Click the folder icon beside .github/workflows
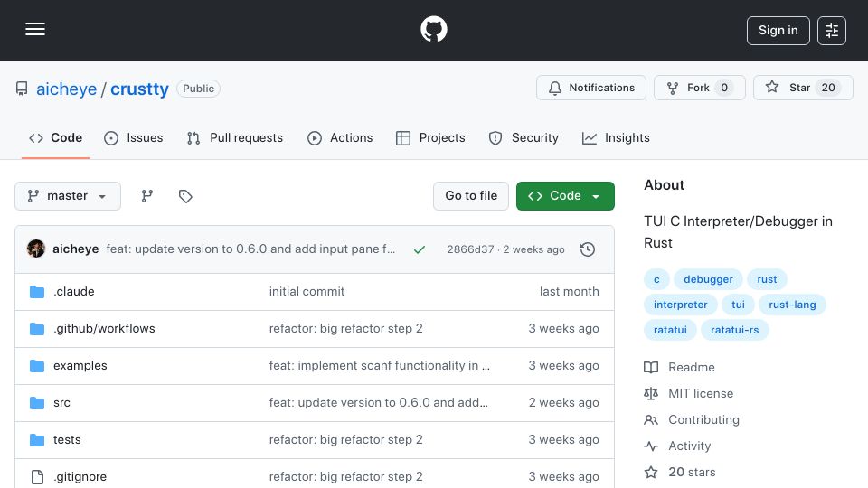Viewport: 868px width, 488px height. [x=37, y=329]
